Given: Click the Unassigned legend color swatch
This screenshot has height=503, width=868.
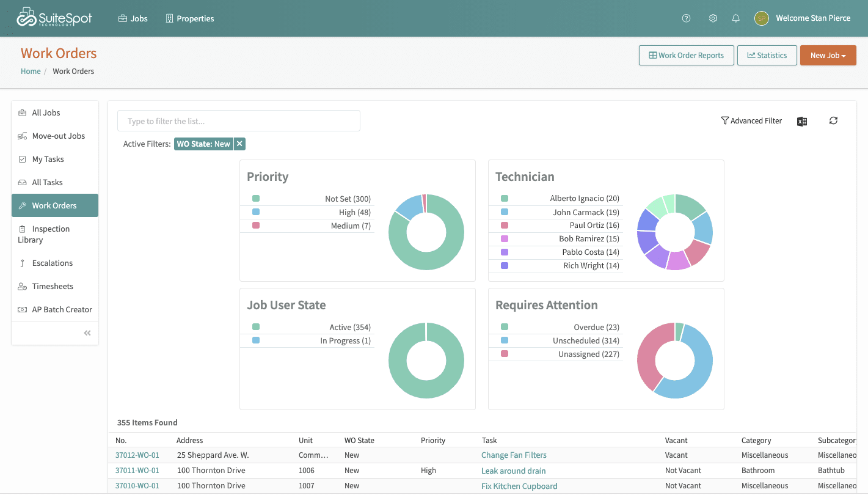Looking at the screenshot, I should coord(505,354).
